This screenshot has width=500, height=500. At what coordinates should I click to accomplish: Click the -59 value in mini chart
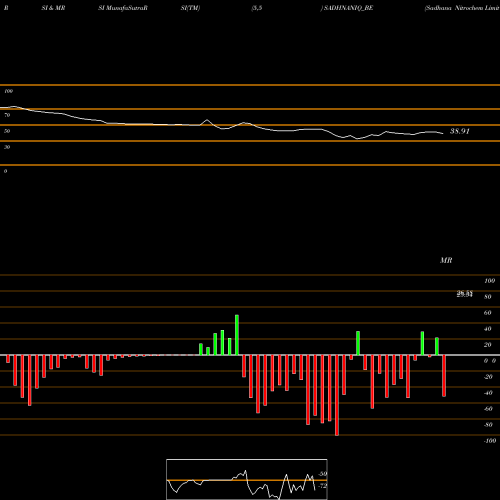pos(323,474)
